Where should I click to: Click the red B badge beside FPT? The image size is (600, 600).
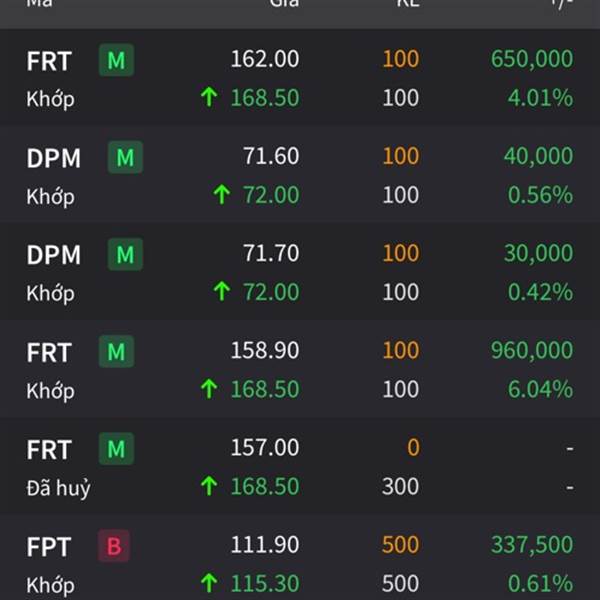pos(114,546)
